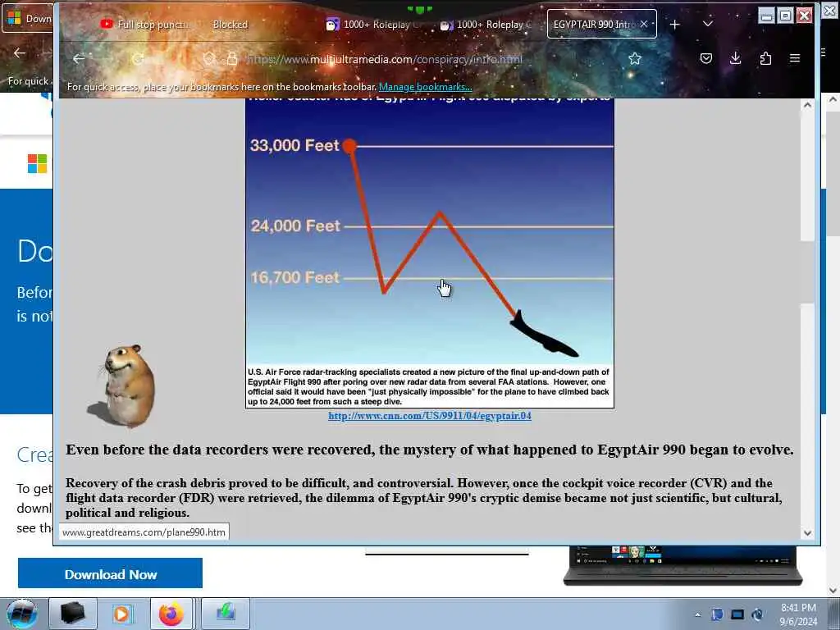840x630 pixels.
Task: Click the URL address bar
Action: pyautogui.click(x=383, y=59)
